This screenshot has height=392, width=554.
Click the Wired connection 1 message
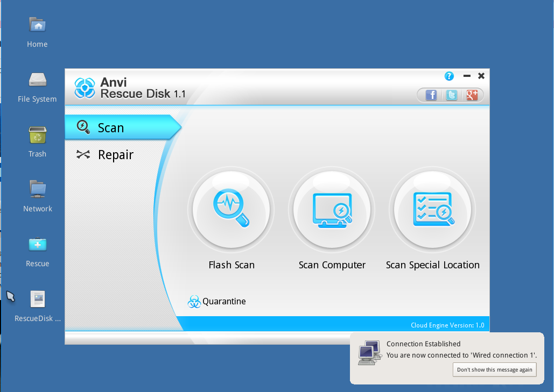point(461,355)
